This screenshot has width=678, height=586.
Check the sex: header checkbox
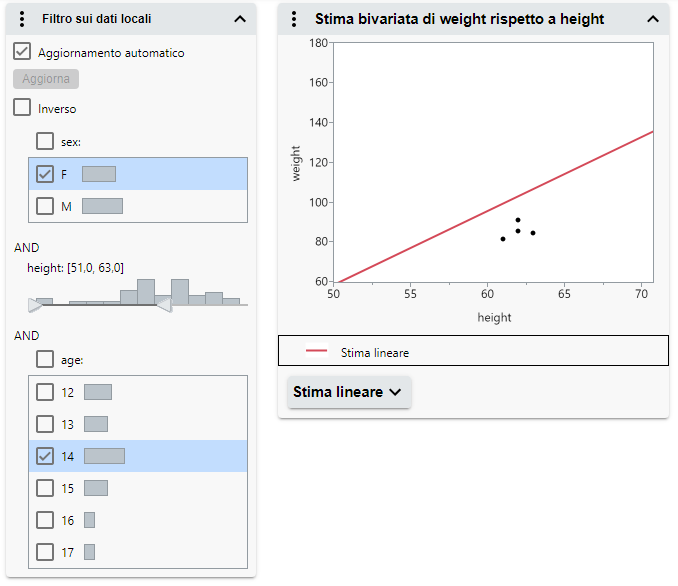click(45, 141)
